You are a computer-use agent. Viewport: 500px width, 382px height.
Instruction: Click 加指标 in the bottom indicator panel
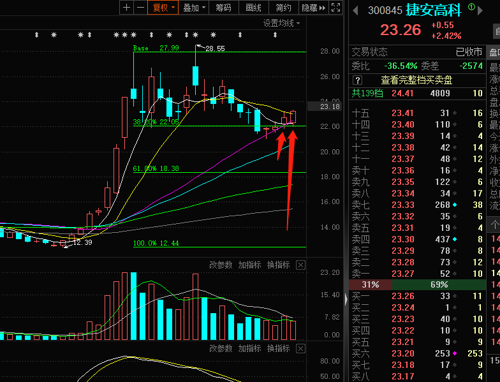249,348
